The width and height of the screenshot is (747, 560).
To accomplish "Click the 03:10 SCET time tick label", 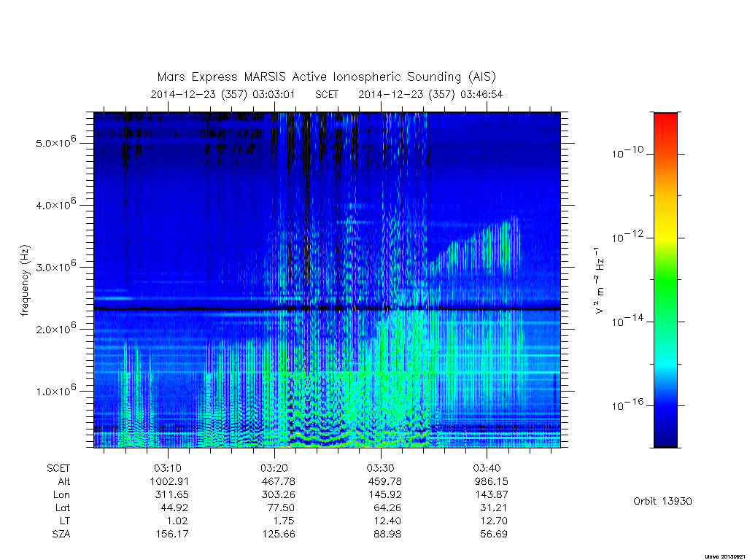I will click(168, 468).
